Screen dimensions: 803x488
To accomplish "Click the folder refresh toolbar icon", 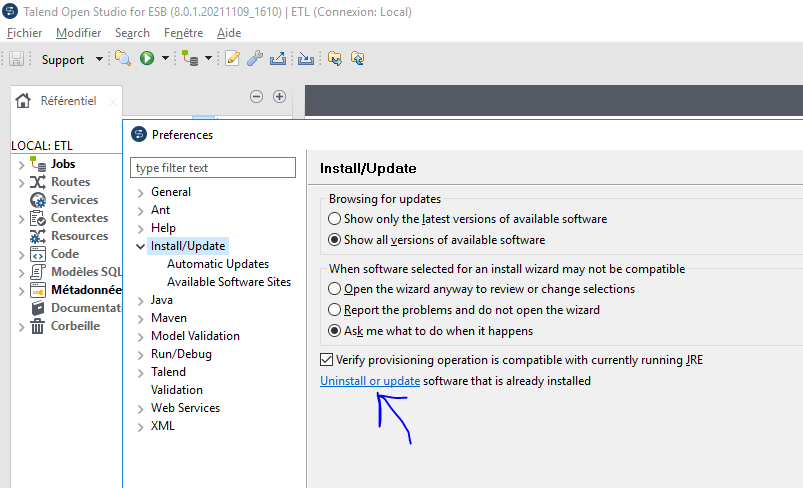I will coord(357,58).
